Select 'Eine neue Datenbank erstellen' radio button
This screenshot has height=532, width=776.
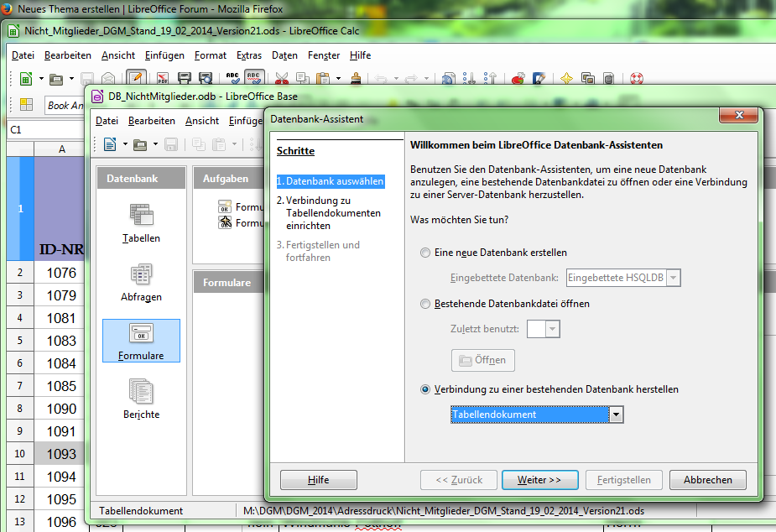(425, 253)
